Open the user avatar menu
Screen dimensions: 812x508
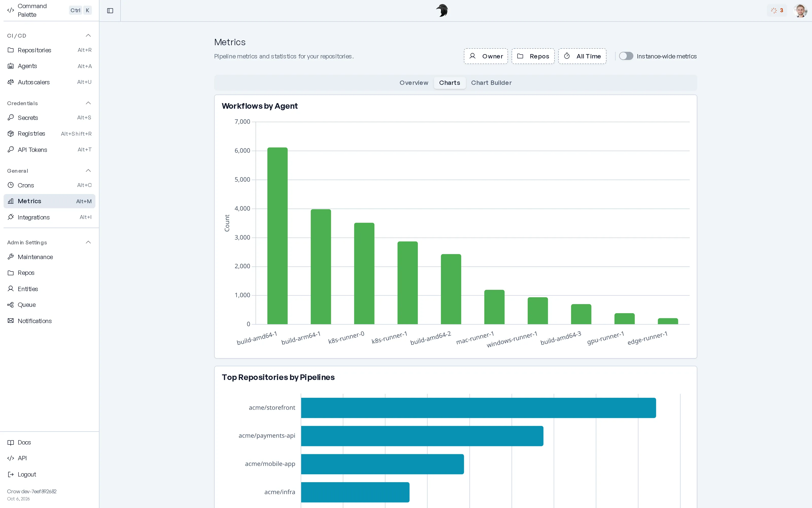(800, 10)
